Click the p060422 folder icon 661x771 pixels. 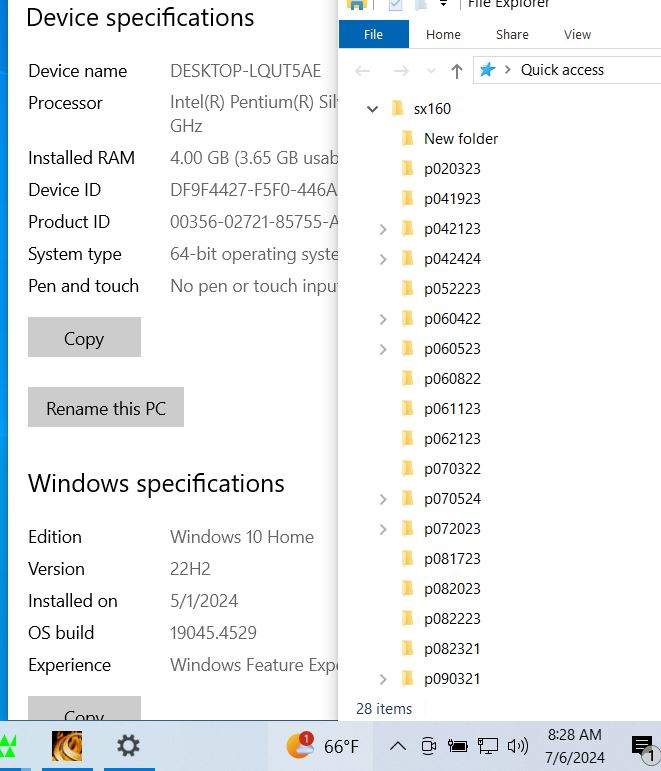pyautogui.click(x=408, y=318)
